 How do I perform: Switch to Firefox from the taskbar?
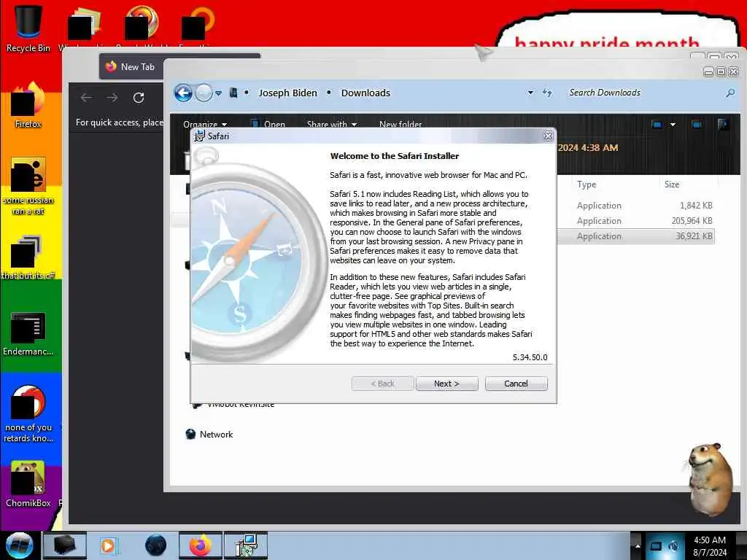click(x=201, y=545)
